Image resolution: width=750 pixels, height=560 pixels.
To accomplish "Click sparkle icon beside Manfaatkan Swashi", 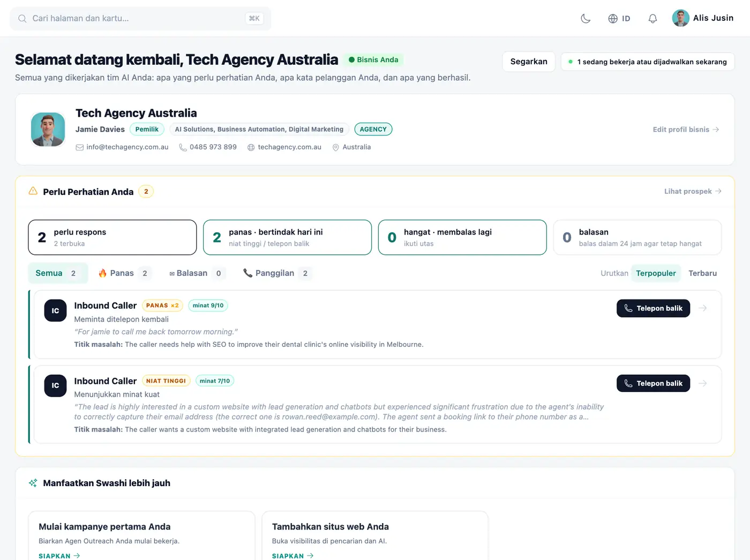I will 33,483.
